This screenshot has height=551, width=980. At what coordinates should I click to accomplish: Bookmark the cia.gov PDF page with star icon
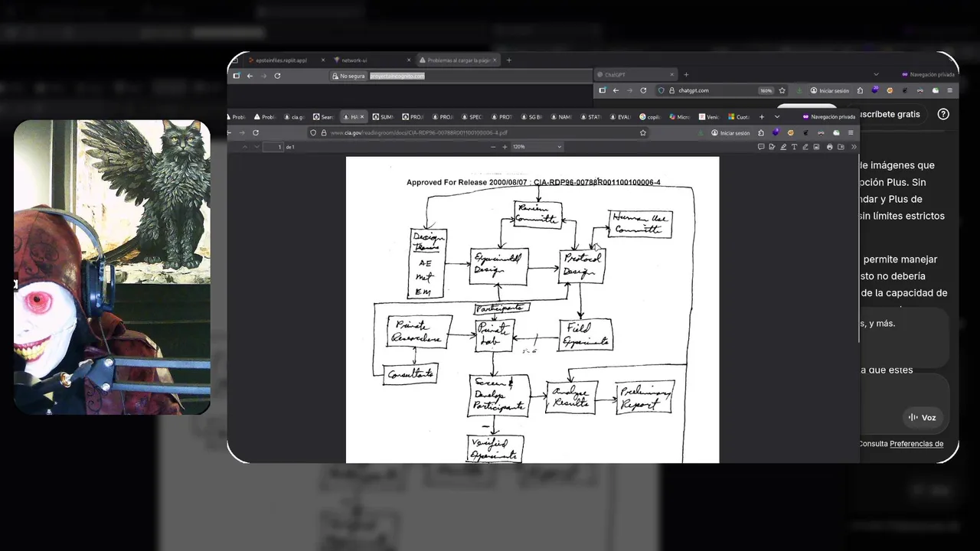[643, 132]
